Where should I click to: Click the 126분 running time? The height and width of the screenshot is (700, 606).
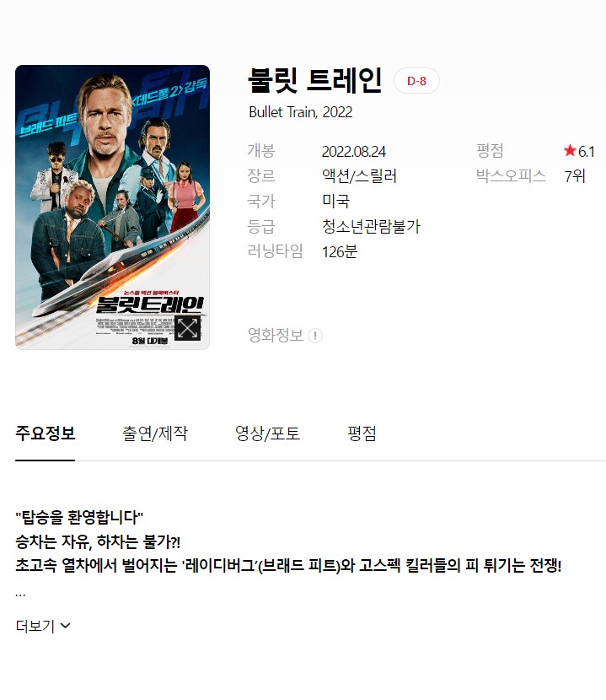click(x=340, y=252)
